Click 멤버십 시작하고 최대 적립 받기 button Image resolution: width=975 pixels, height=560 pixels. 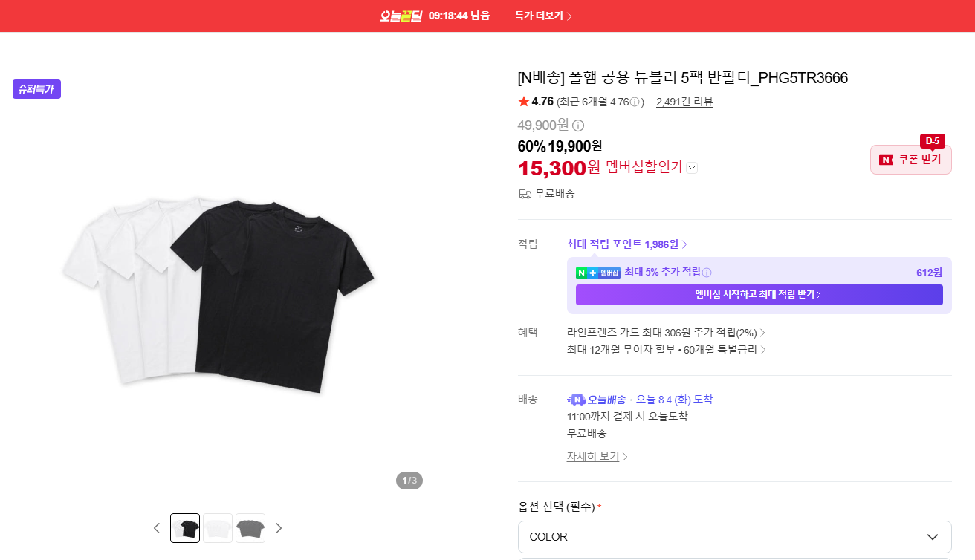pos(759,295)
